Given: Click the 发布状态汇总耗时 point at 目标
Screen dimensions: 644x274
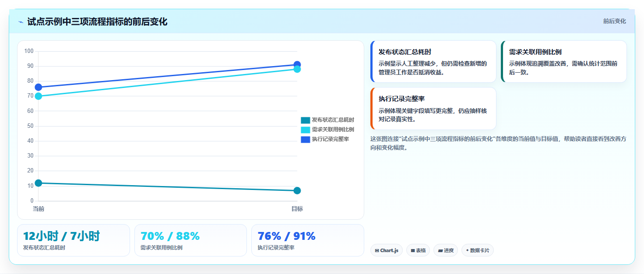Looking at the screenshot, I should point(297,190).
